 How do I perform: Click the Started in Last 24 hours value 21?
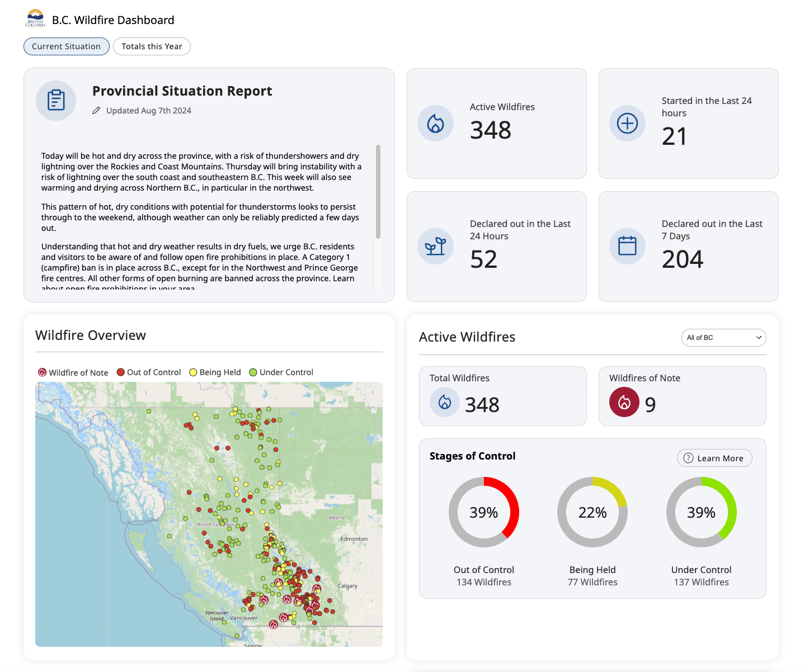674,136
